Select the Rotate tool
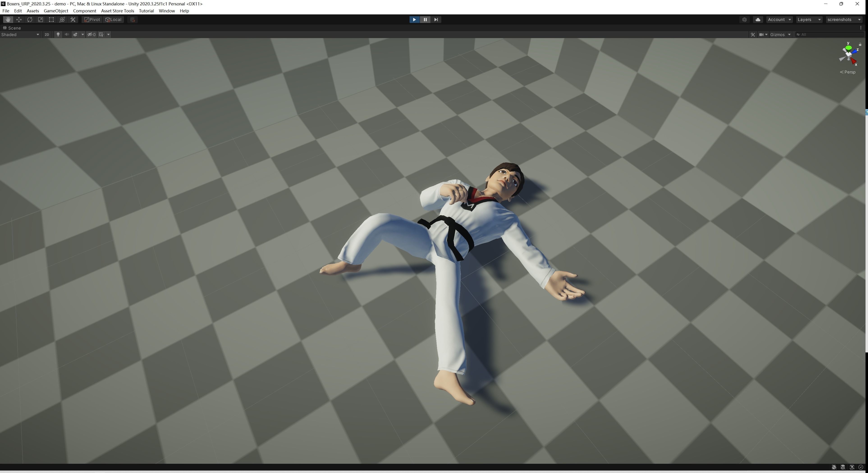 [30, 20]
